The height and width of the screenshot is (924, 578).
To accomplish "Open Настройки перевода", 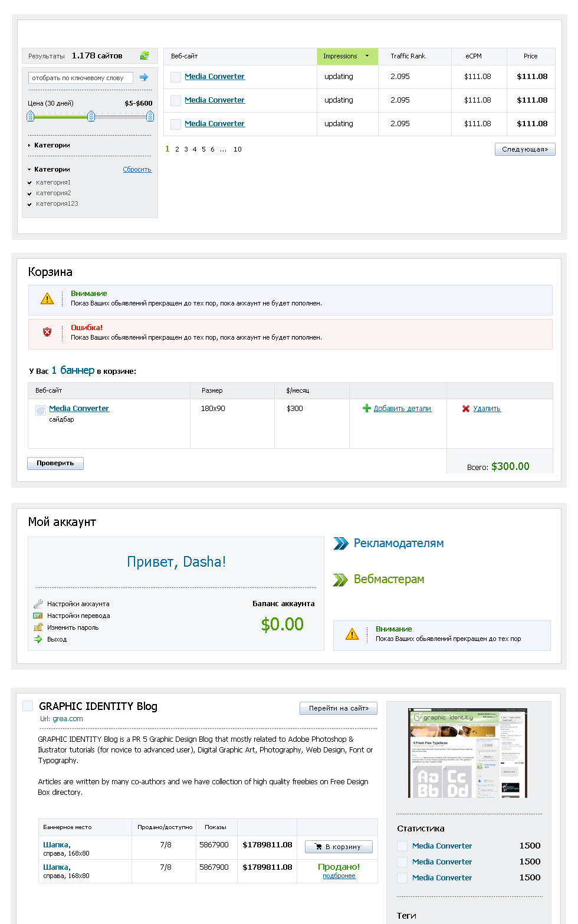I will coord(78,616).
